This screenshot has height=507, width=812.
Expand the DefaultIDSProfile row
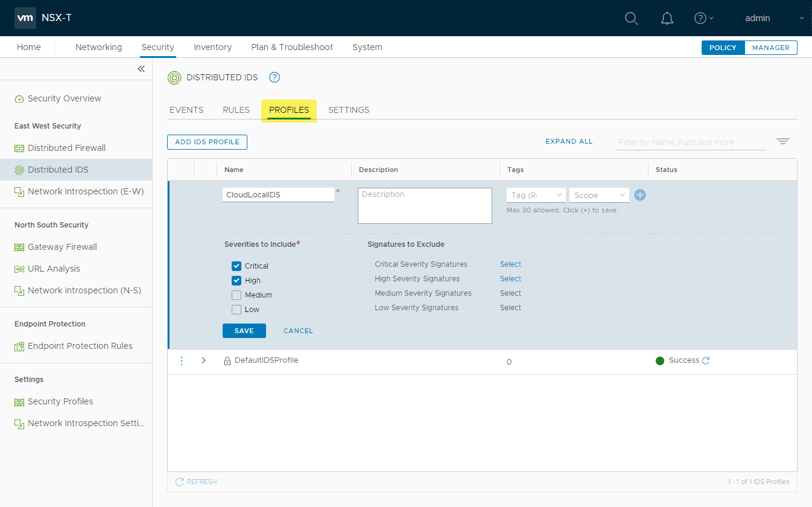pos(203,361)
